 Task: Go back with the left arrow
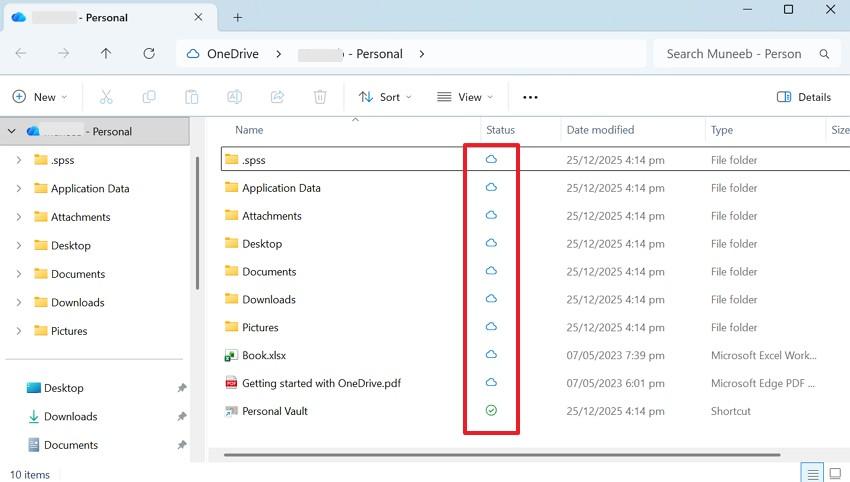[21, 53]
